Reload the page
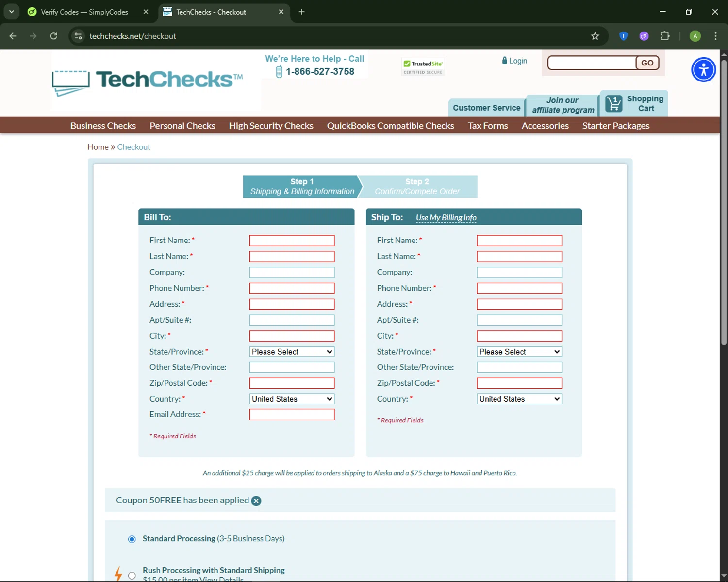 (53, 36)
